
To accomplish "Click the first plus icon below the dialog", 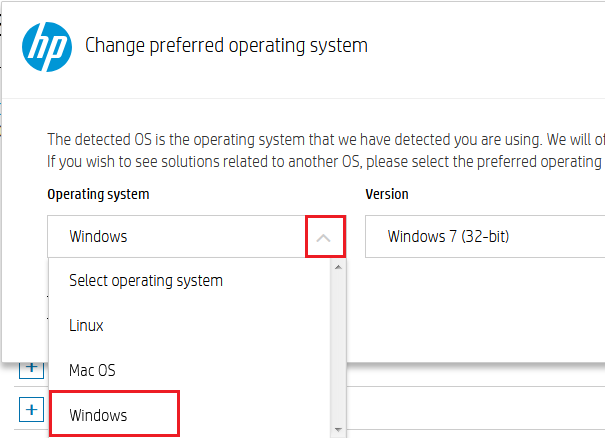I will pos(31,368).
